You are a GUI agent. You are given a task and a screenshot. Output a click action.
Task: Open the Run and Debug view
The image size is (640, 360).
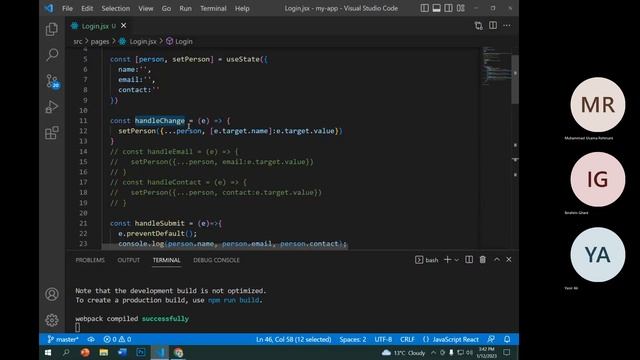(x=52, y=107)
